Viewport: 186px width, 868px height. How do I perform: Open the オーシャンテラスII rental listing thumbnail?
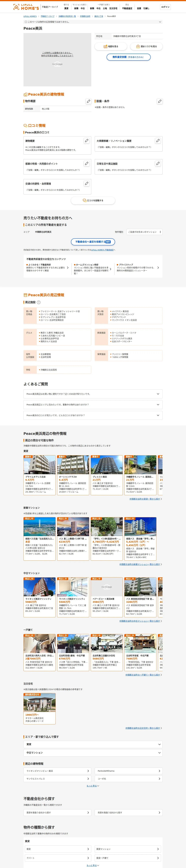coord(73,465)
